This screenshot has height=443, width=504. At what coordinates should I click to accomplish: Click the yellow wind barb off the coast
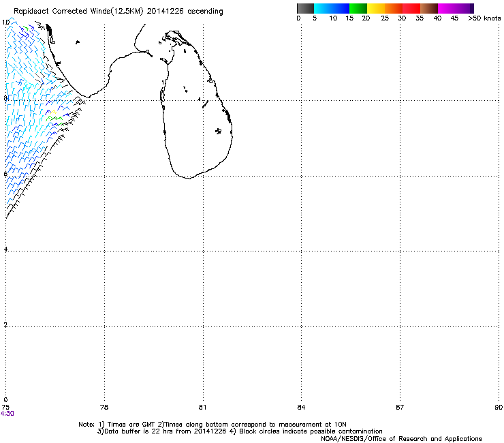click(52, 112)
